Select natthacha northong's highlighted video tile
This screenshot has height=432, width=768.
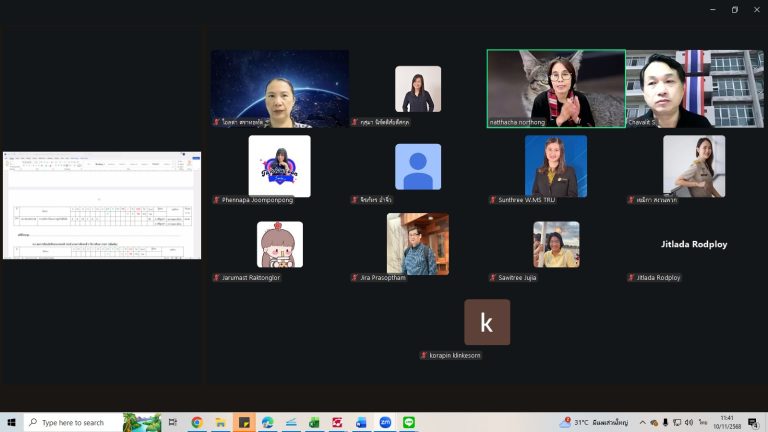coord(556,88)
